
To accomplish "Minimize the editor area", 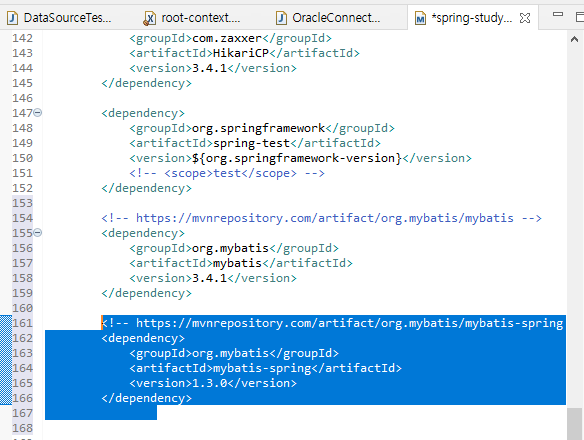I will [x=558, y=14].
